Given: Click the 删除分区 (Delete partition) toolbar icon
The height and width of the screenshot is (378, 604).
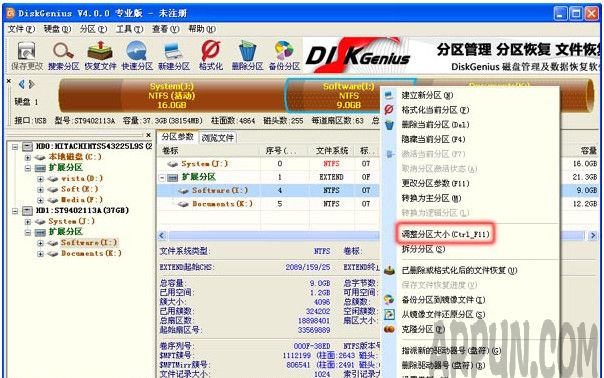Looking at the screenshot, I should 247,56.
